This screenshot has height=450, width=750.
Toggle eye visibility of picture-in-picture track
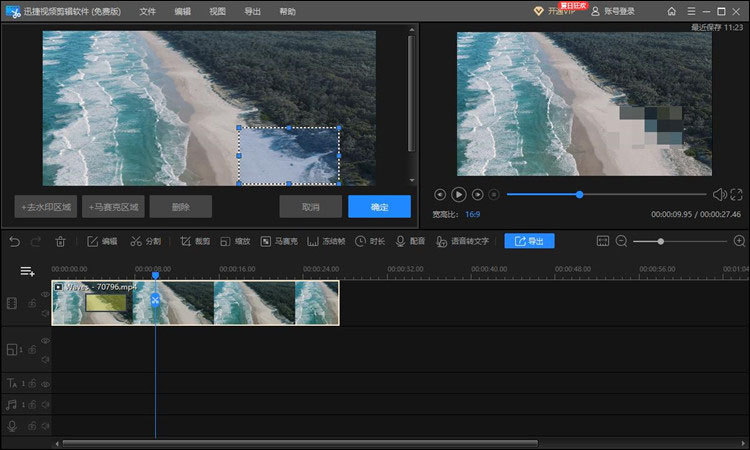[x=45, y=341]
